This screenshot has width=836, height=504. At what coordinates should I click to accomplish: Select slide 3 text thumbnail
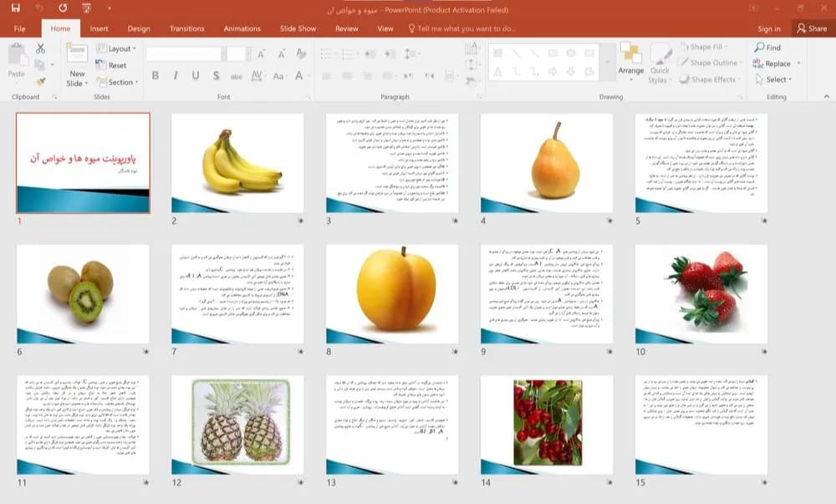(x=392, y=163)
